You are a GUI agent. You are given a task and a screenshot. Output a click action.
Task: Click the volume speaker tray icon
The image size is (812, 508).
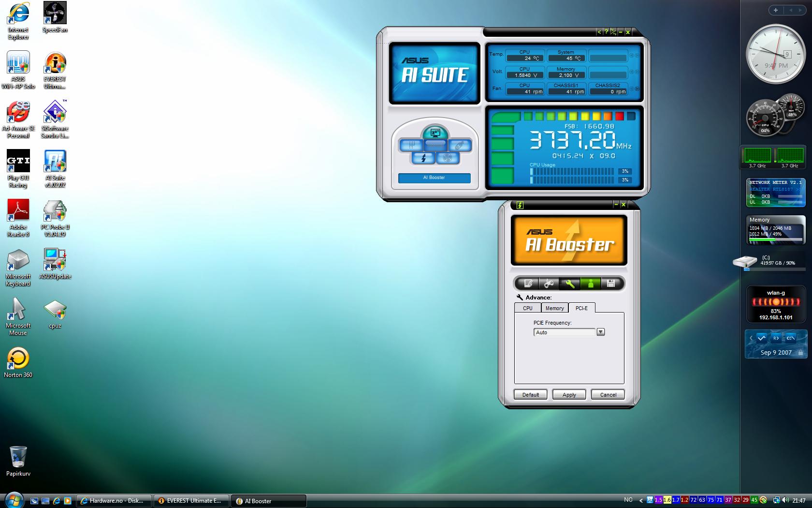[785, 500]
